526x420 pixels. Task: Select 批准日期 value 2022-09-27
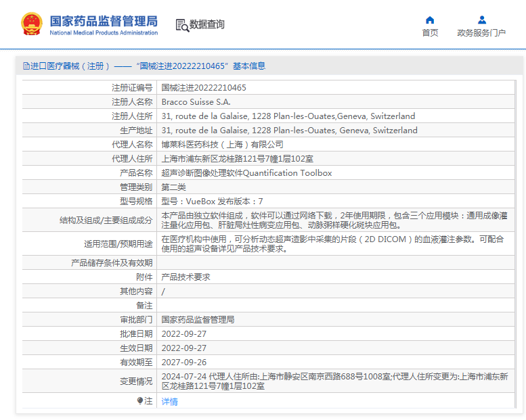pos(184,334)
